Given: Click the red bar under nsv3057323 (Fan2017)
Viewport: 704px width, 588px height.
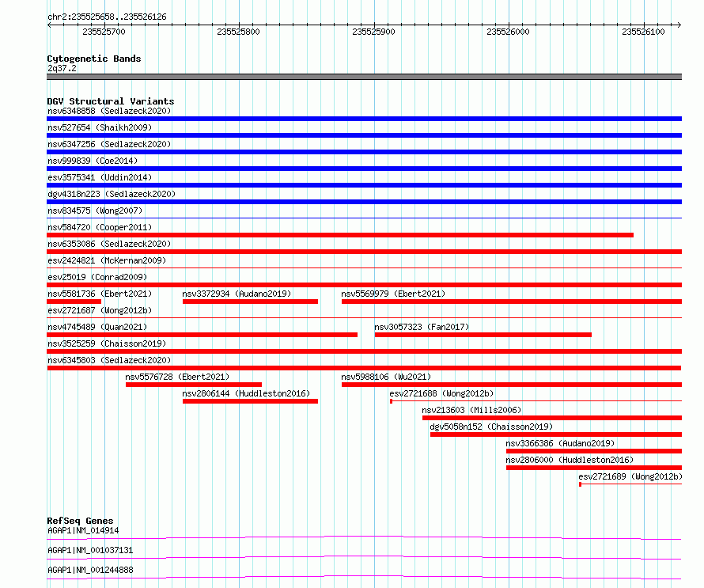Looking at the screenshot, I should click(483, 335).
